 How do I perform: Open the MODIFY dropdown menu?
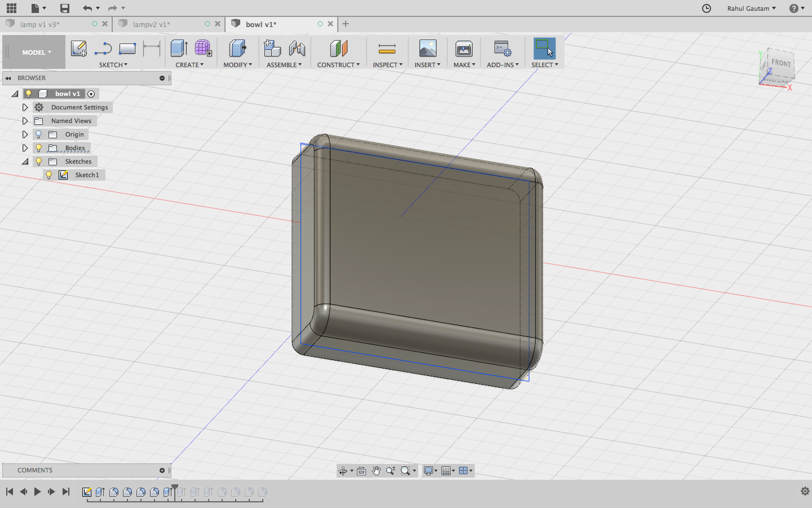coord(237,65)
